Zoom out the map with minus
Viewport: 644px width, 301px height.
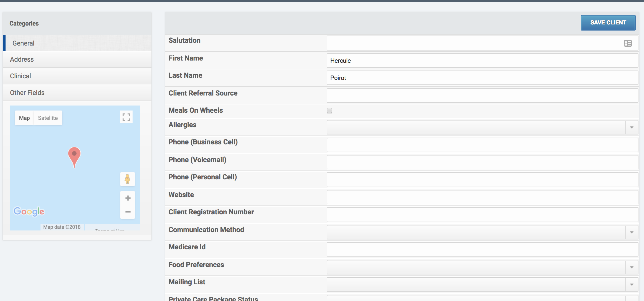[128, 212]
